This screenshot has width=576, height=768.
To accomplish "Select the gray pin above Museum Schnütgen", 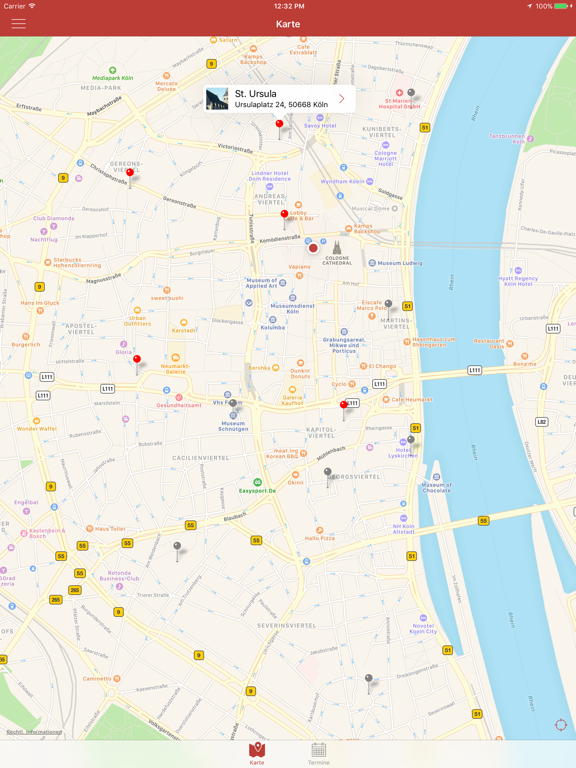I will pyautogui.click(x=233, y=404).
